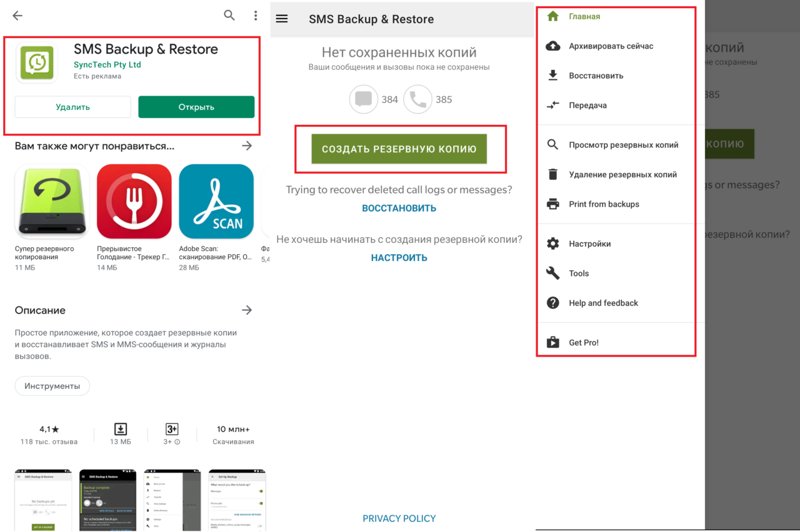Viewport: 800px width, 532px height.
Task: Tap the Инструменты category chip
Action: 52,386
